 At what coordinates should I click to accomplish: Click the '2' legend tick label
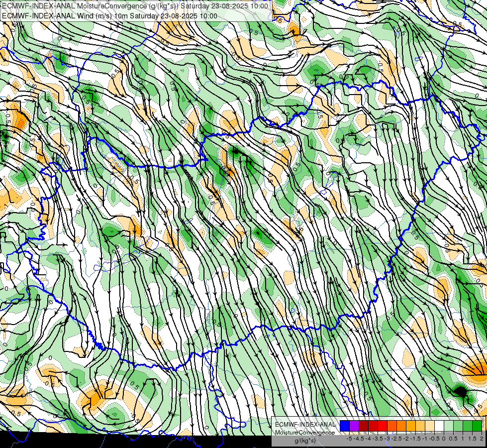pos(482,439)
